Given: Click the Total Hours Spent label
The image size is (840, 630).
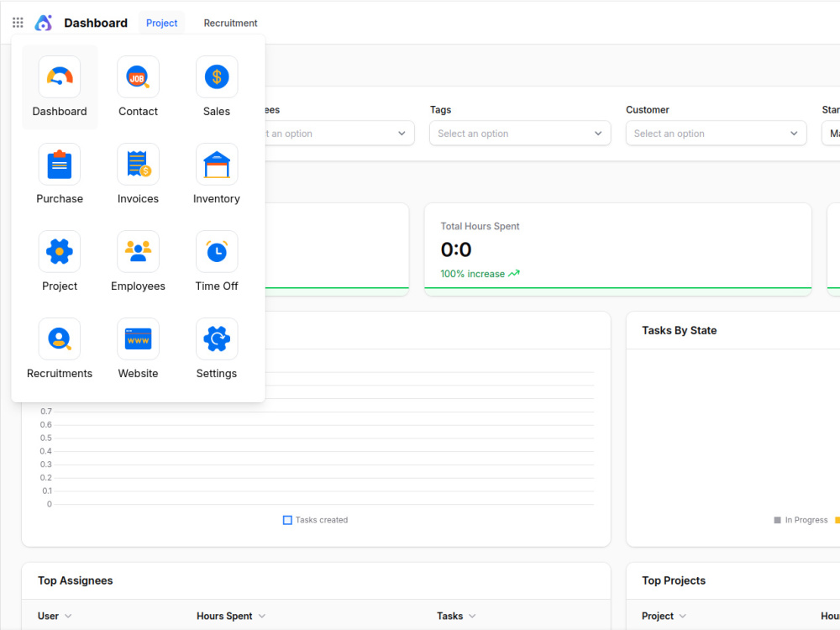Looking at the screenshot, I should coord(480,226).
